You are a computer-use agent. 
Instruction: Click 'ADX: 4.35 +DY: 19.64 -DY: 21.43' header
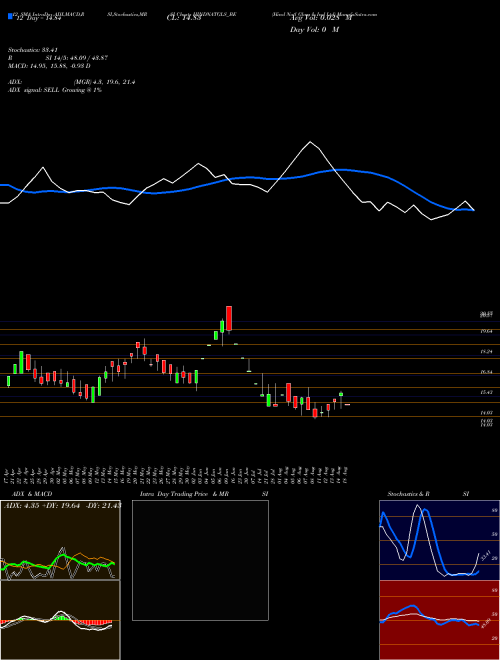click(62, 506)
